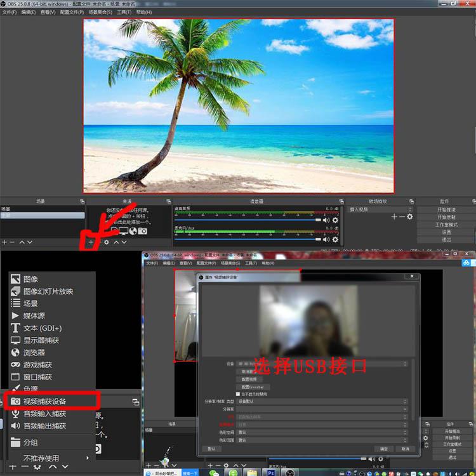Click 开始推流 in the upper controls panel
The height and width of the screenshot is (476, 476).
[x=446, y=209]
